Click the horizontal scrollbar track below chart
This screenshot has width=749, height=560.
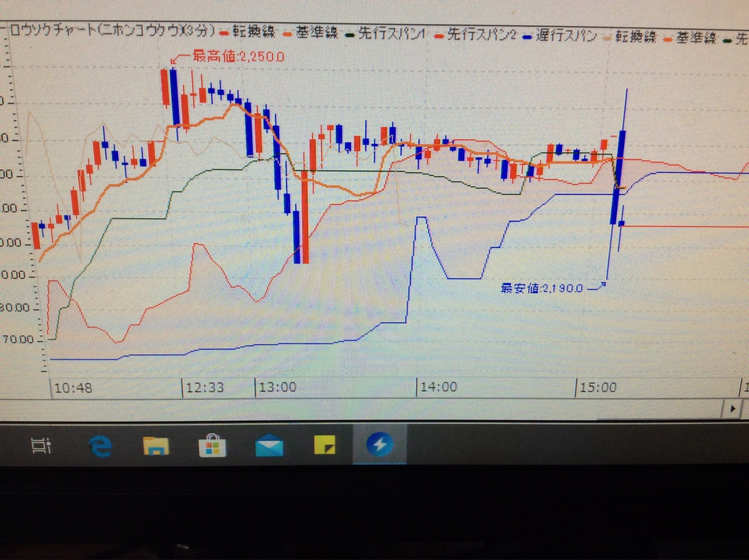tap(351, 409)
